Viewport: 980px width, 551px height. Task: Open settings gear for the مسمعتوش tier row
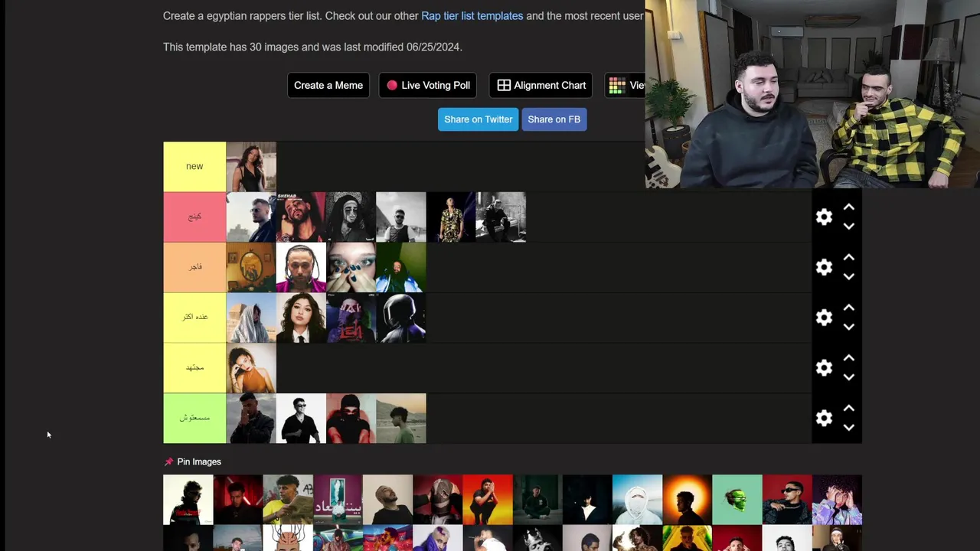[824, 418]
